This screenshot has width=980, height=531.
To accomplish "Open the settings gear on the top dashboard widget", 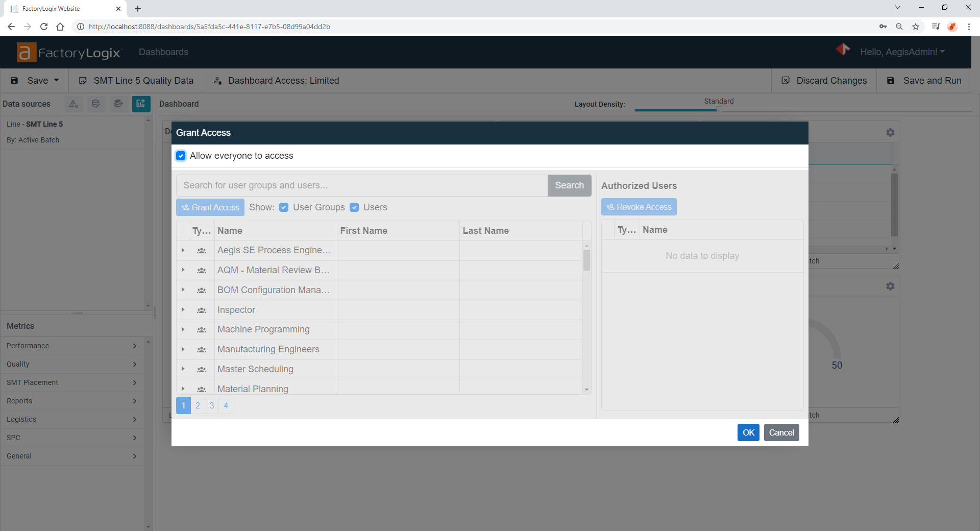I will pos(890,132).
